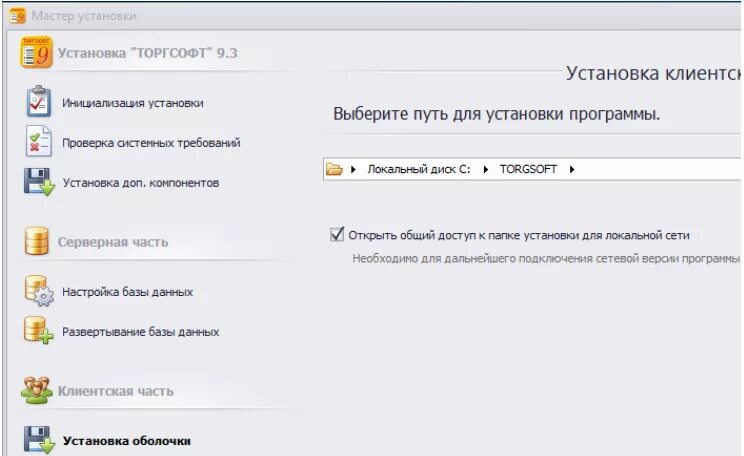Click the Выберите путь для установки программы text
This screenshot has width=744, height=456.
pos(496,114)
